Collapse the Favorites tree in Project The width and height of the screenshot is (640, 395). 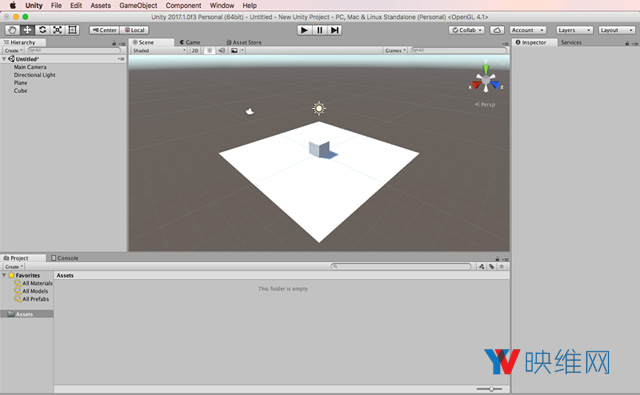pos(4,275)
